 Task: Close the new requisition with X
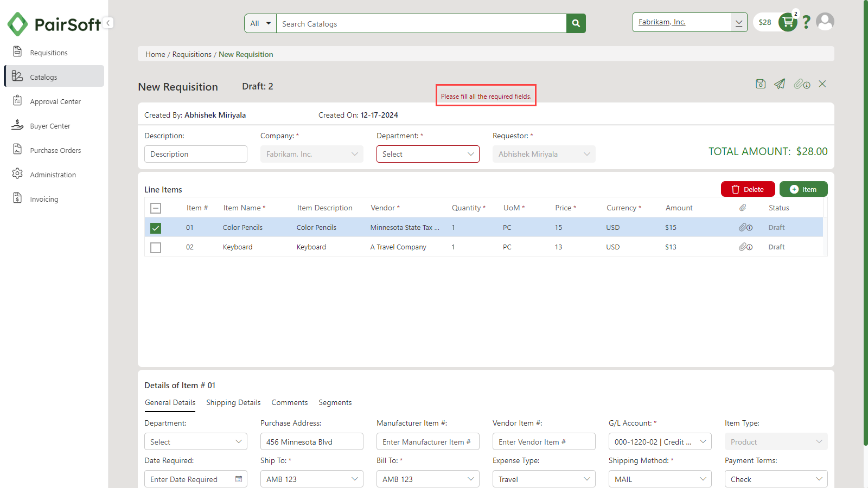[822, 84]
